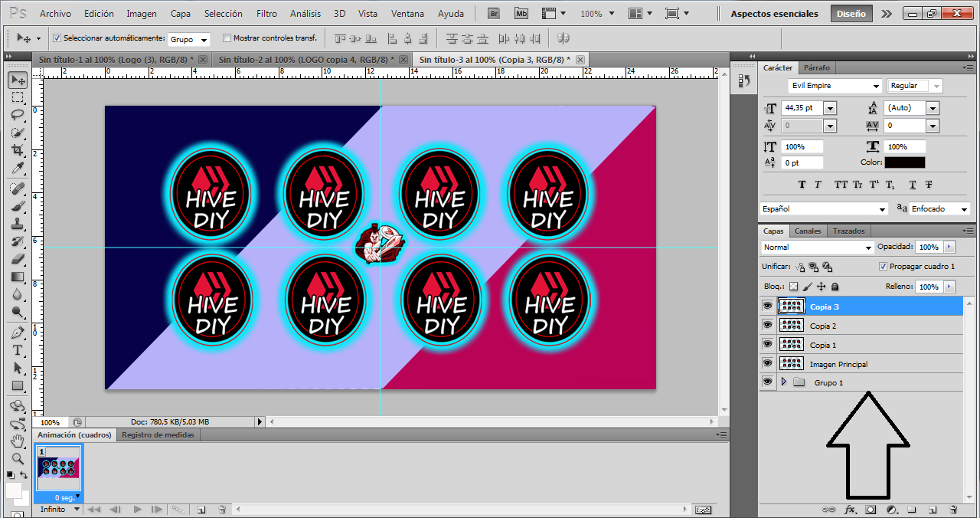
Task: Open the Capa menu
Action: [x=181, y=14]
